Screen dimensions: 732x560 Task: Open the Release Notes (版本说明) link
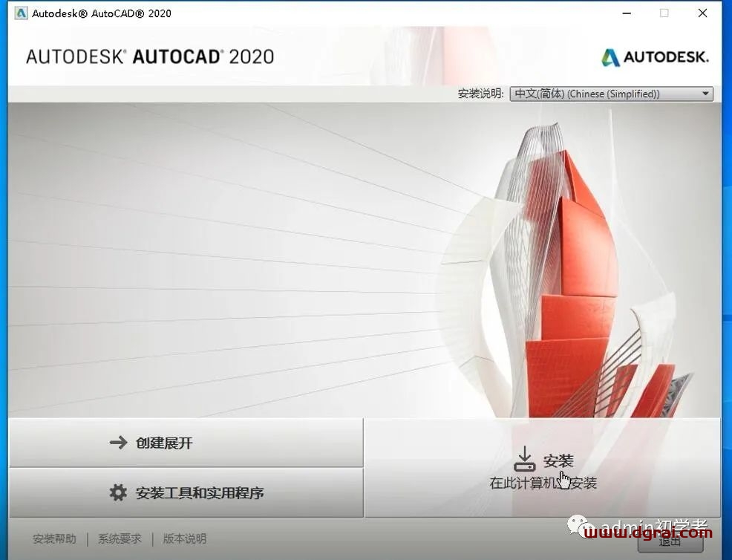coord(184,538)
